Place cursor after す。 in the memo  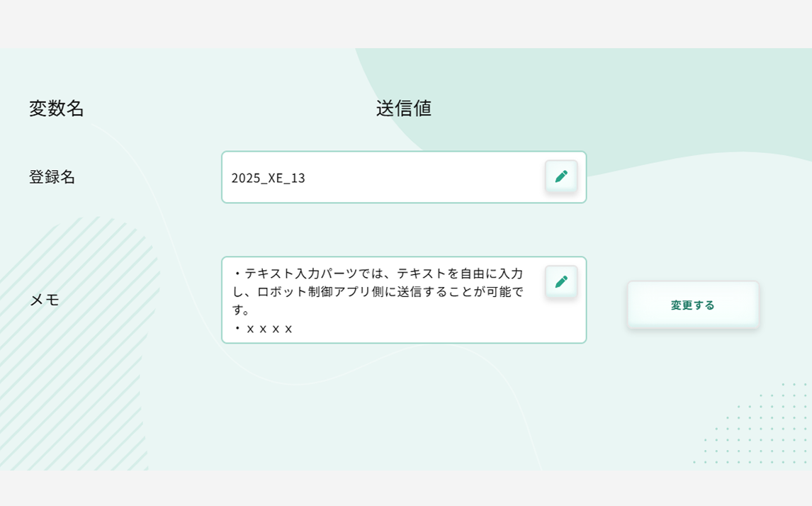pyautogui.click(x=252, y=310)
